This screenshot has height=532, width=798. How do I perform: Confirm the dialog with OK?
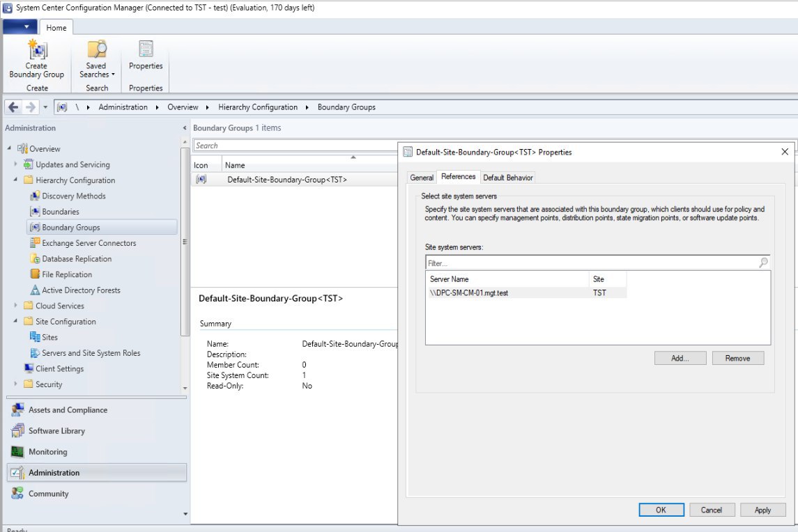coord(661,510)
